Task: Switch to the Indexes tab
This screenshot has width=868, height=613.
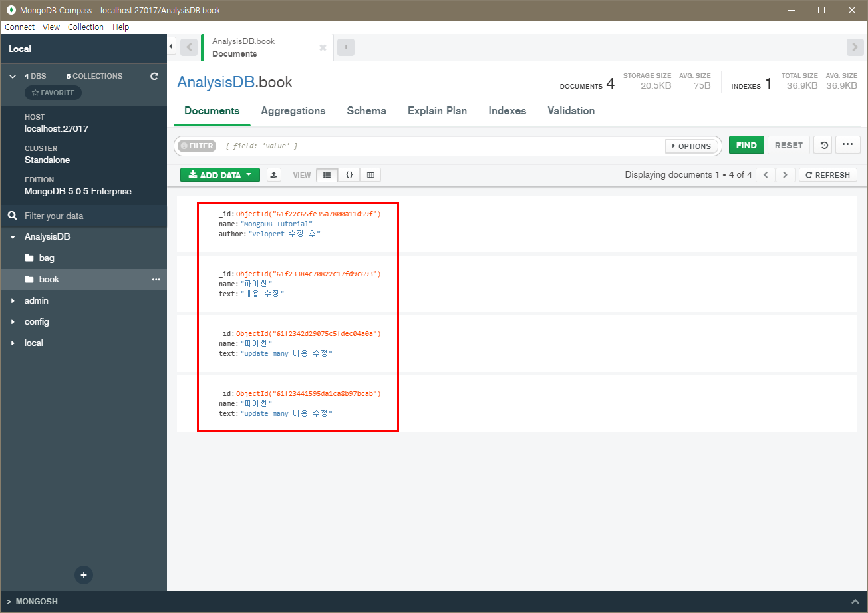Action: [507, 111]
